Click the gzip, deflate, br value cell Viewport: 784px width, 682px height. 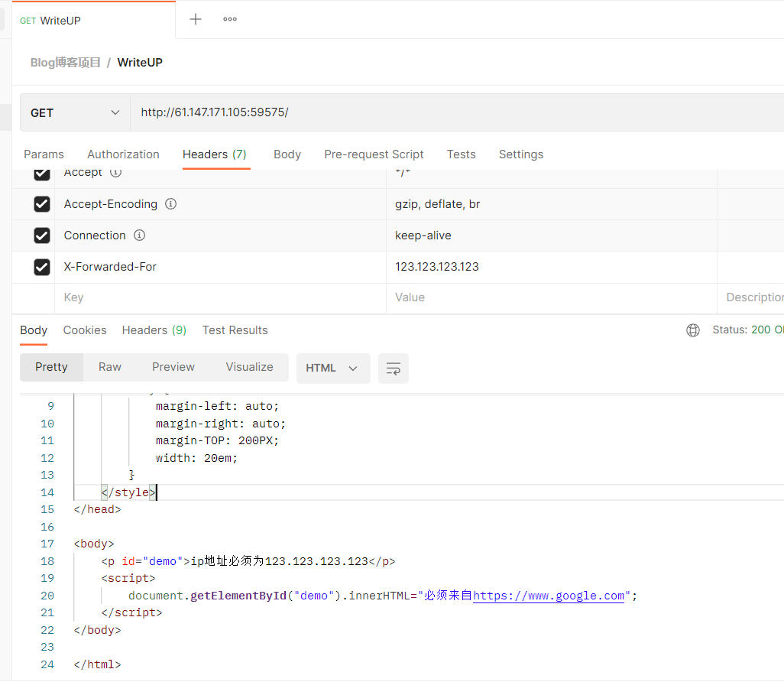(552, 204)
